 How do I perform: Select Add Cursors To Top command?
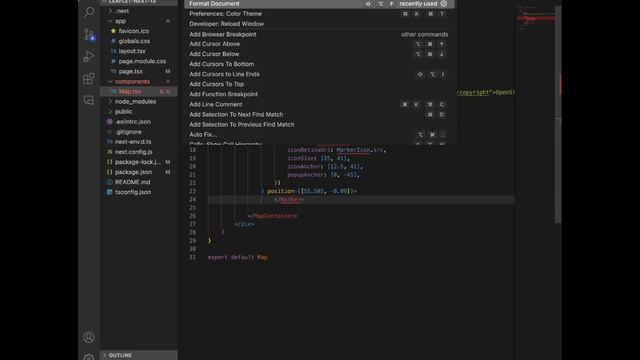coord(319,84)
